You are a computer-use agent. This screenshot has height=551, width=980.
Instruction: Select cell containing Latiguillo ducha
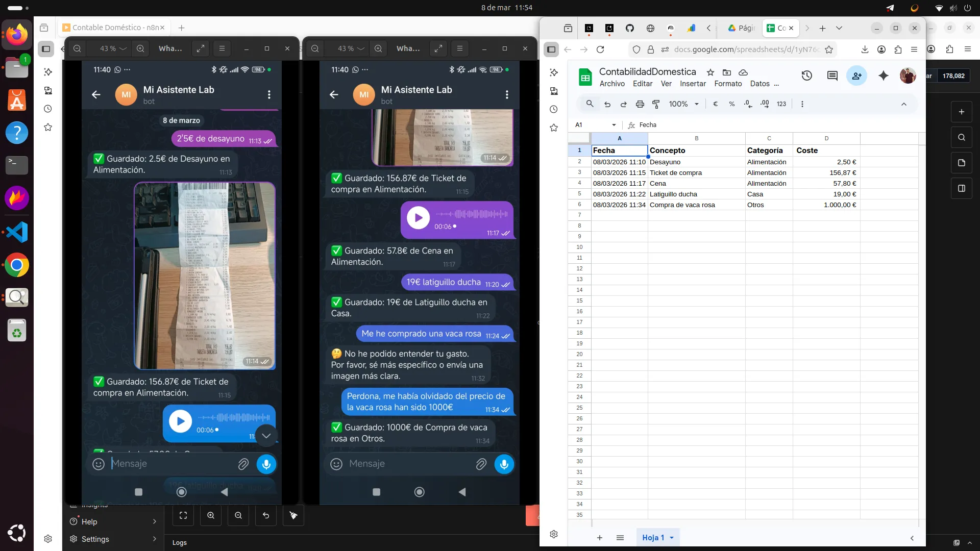(x=696, y=194)
